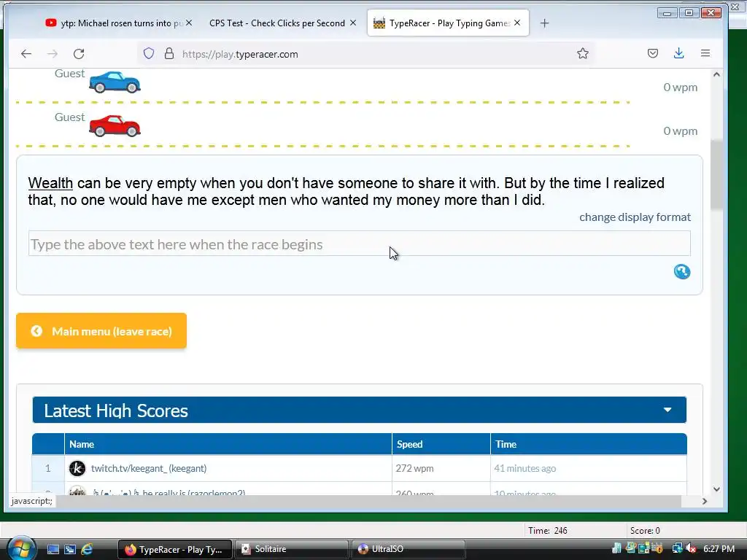This screenshot has height=560, width=747.
Task: Launch Internet Explorer from quick launch
Action: (x=87, y=550)
